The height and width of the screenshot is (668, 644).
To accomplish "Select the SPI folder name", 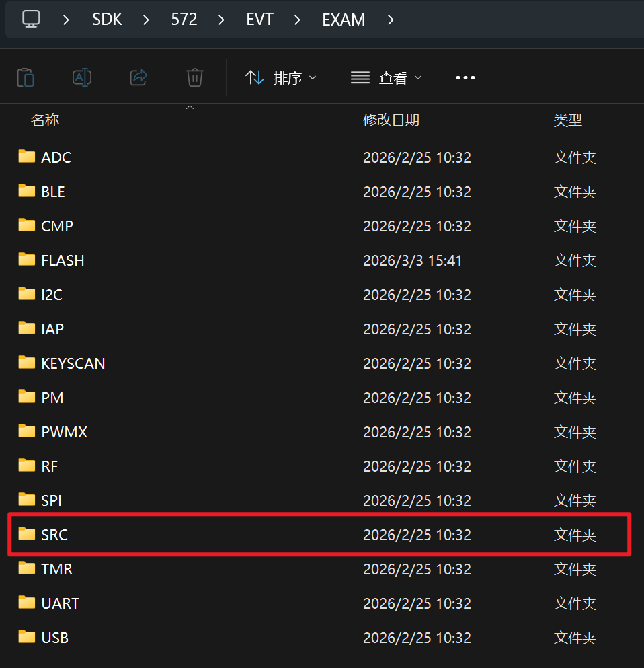I will coord(52,500).
